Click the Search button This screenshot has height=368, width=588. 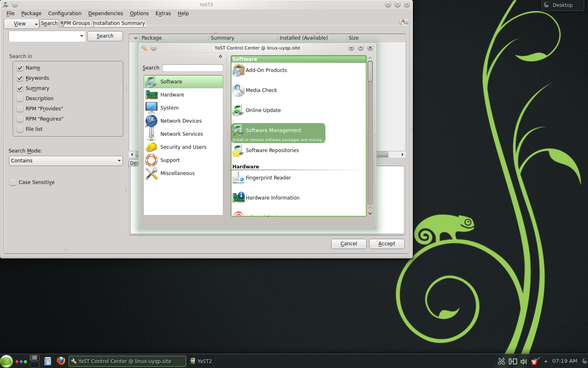pyautogui.click(x=105, y=36)
